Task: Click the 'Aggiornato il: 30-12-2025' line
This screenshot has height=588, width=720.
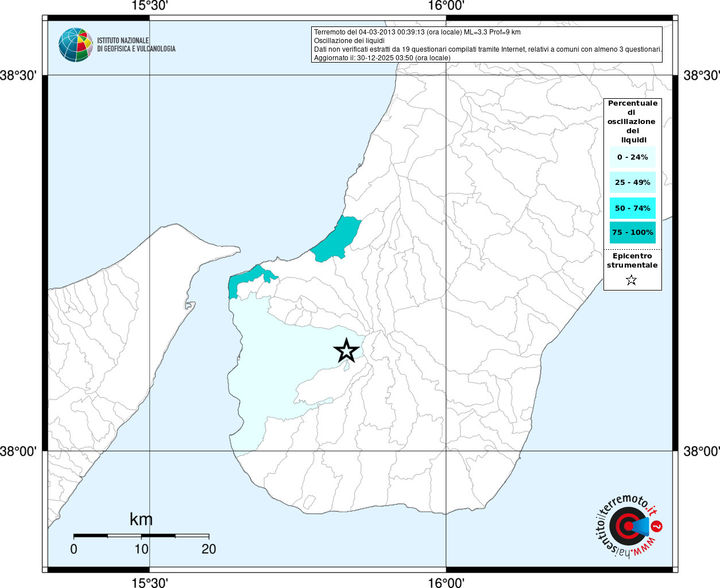Action: click(x=382, y=58)
